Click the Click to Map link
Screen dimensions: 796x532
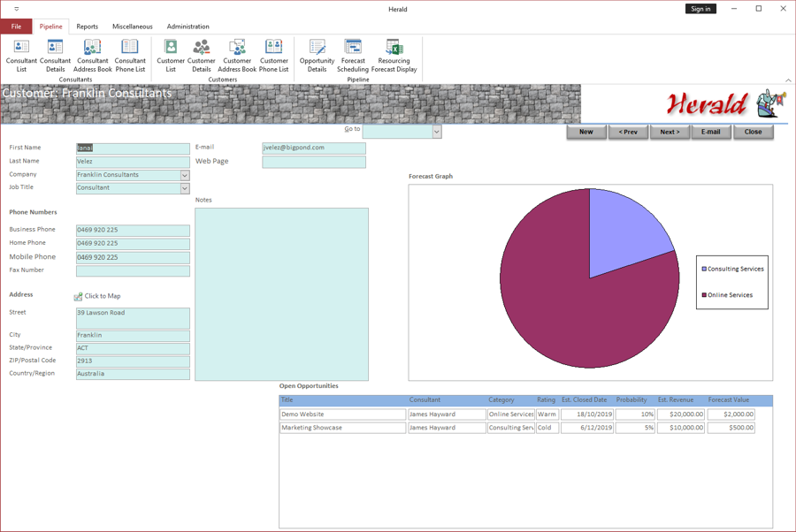[103, 296]
